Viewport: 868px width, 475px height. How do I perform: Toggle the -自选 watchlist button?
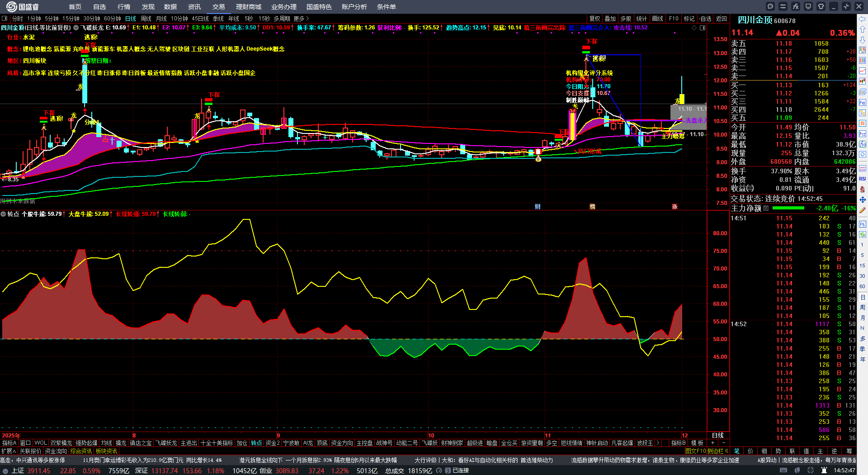(x=705, y=19)
